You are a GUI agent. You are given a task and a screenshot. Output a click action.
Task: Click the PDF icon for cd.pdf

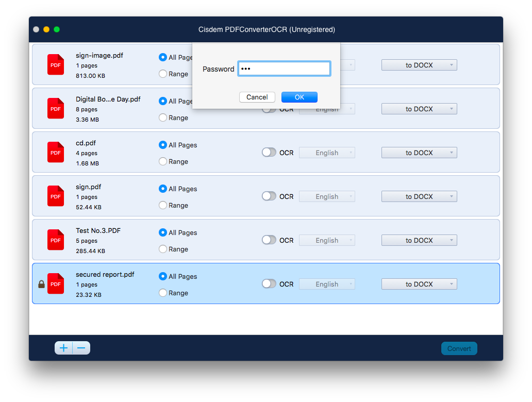[x=55, y=152]
